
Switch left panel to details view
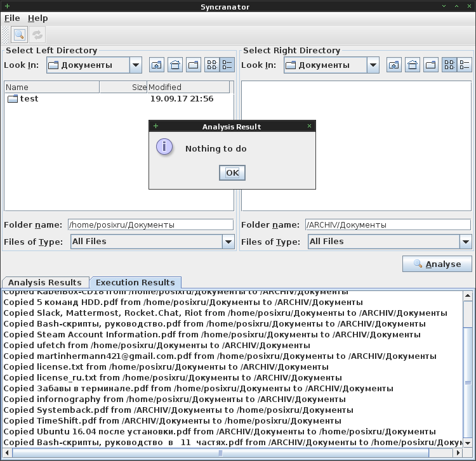pos(227,65)
